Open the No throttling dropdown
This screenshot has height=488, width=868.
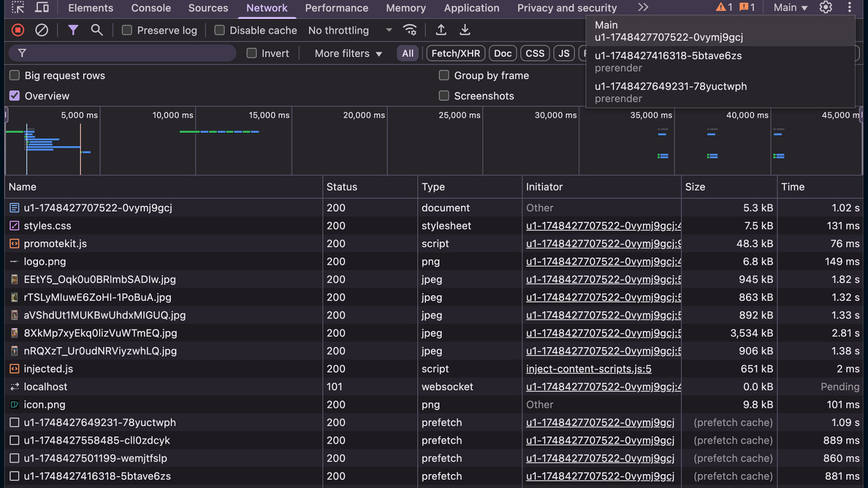(350, 30)
